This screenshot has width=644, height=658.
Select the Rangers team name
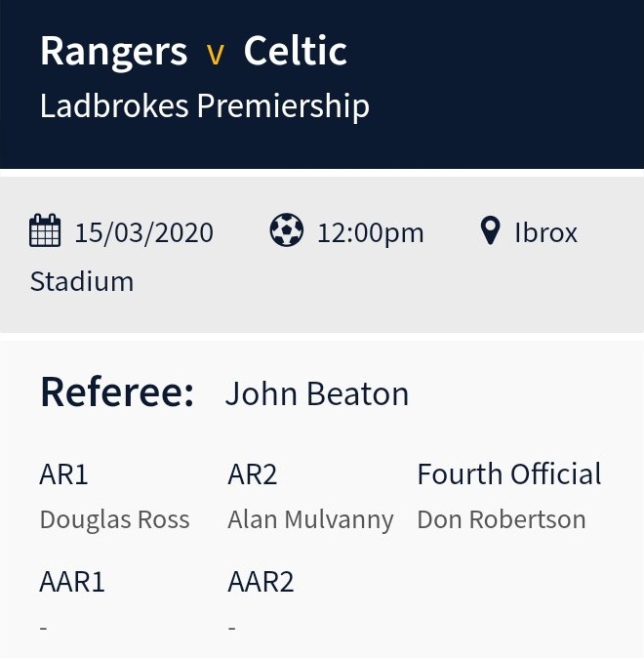pos(113,51)
